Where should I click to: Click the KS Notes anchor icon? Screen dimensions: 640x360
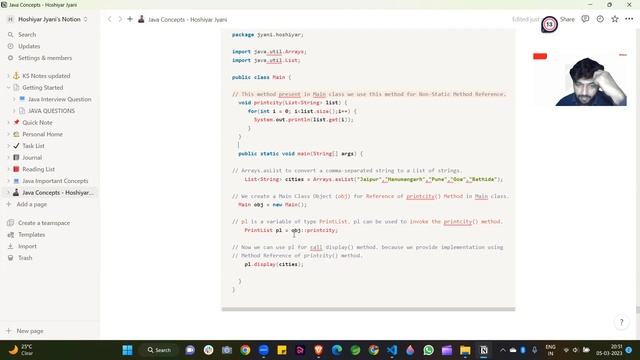click(x=16, y=76)
